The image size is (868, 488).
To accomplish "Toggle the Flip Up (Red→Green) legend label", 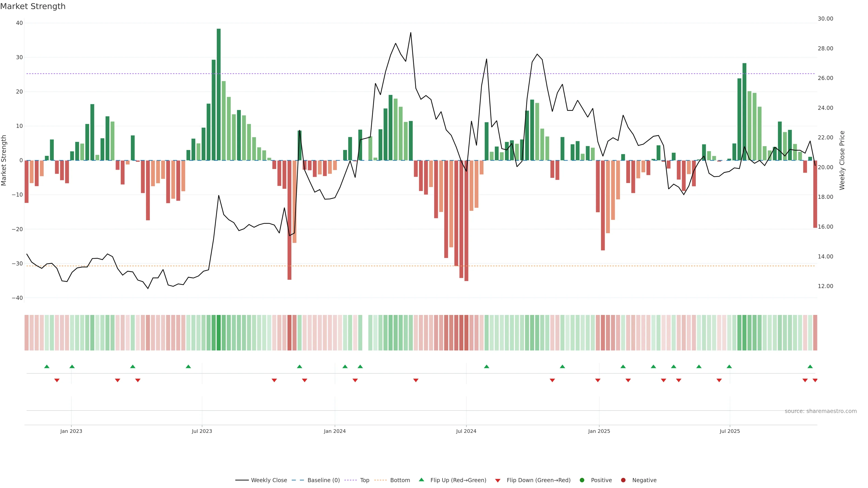I will coord(458,480).
